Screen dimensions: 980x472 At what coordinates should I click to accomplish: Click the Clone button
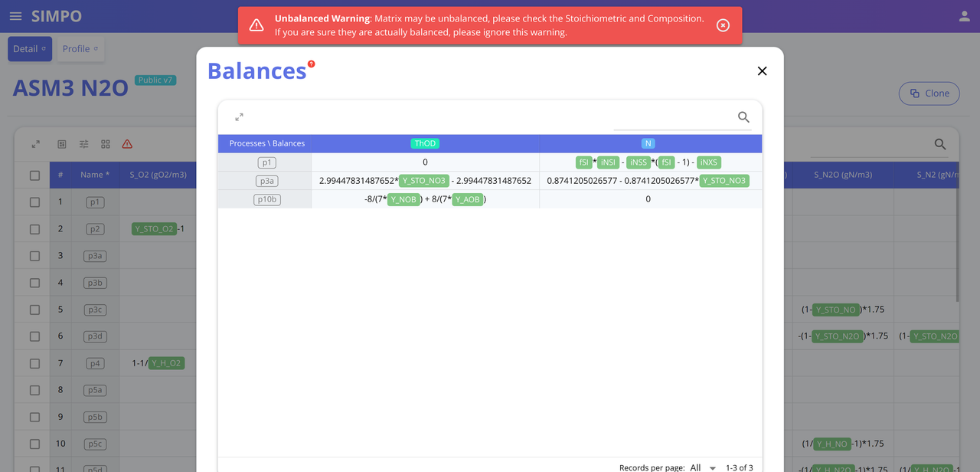point(929,93)
